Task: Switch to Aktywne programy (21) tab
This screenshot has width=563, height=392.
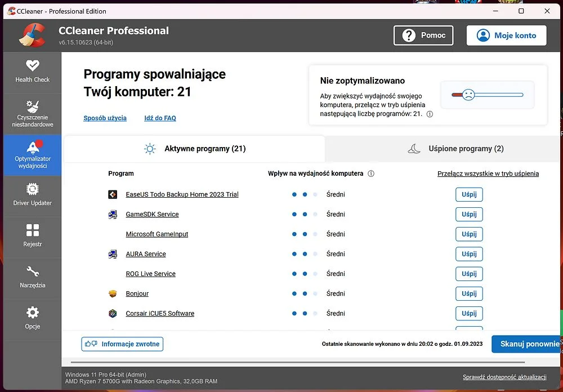Action: 195,149
